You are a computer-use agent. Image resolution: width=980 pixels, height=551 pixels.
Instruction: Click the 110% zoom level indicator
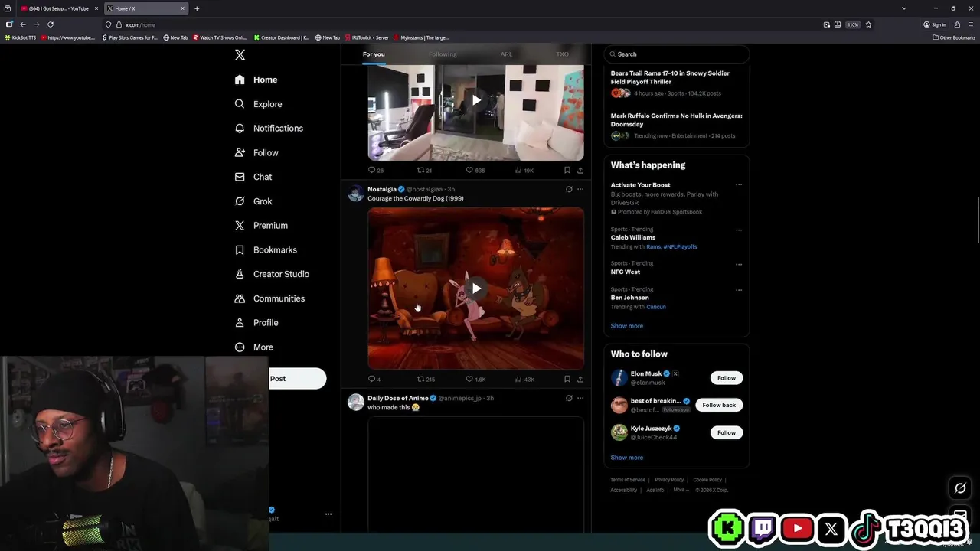[x=852, y=24]
